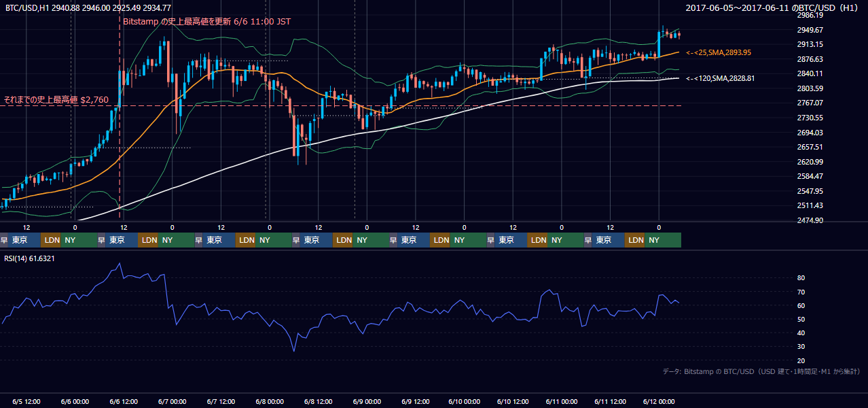
Task: Click RSI scale value 80
Action: click(801, 278)
